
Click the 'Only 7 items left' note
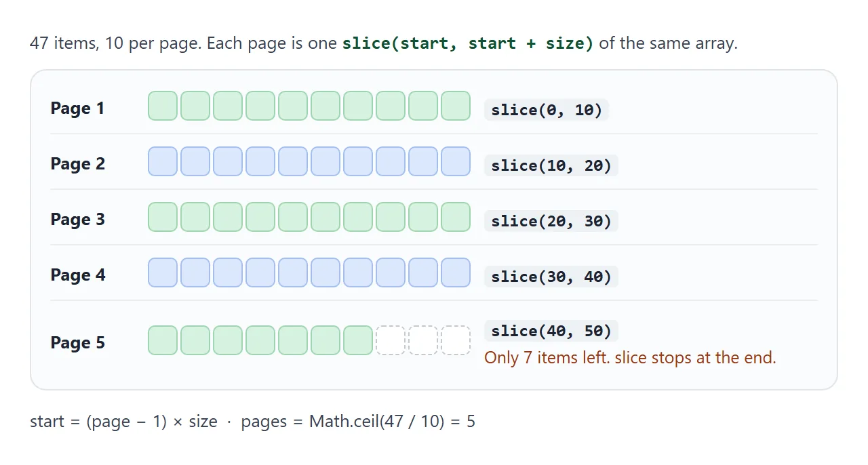[630, 358]
